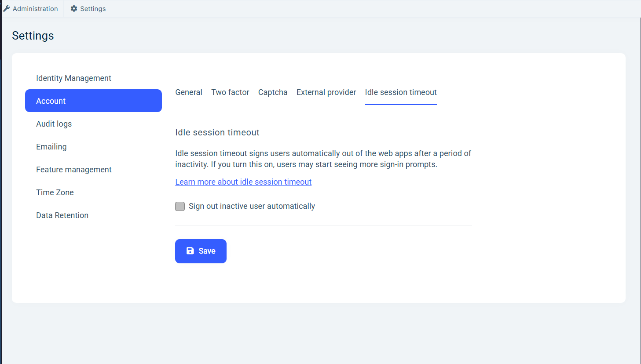Switch to the General tab
This screenshot has height=364, width=641.
point(189,92)
